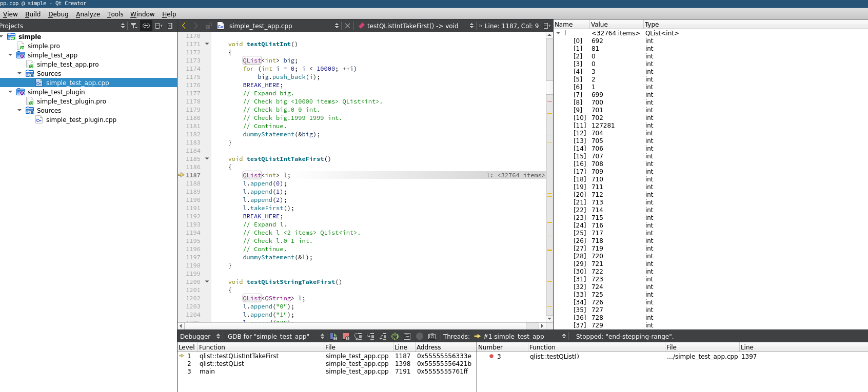Open the Threads dropdown showing #1 simple_test_app

[518, 337]
